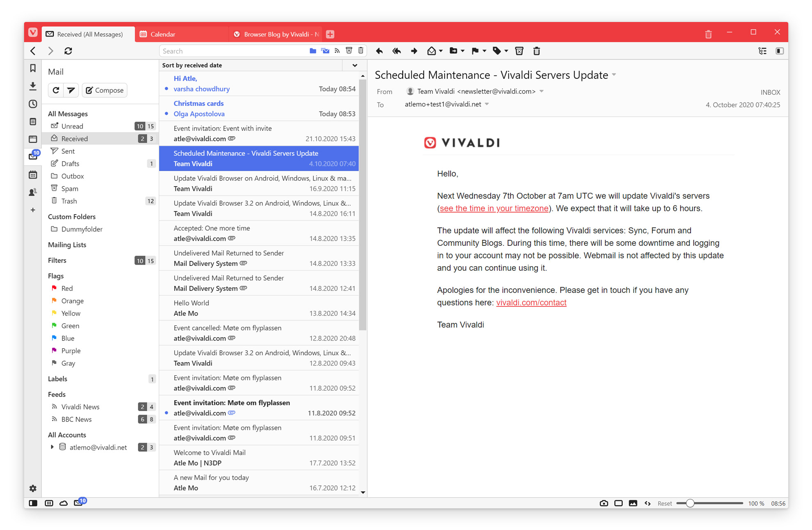Click the Compose button to write new email
812x530 pixels.
tap(105, 90)
